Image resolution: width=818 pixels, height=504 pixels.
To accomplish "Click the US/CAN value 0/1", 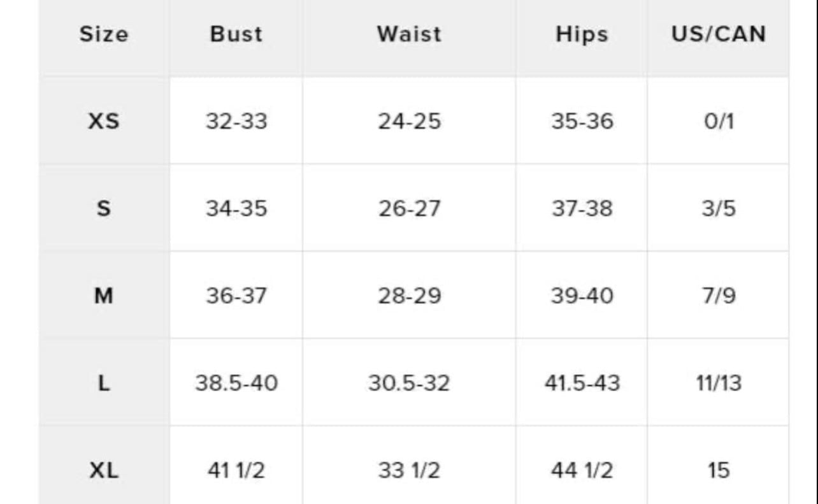I will 719,121.
